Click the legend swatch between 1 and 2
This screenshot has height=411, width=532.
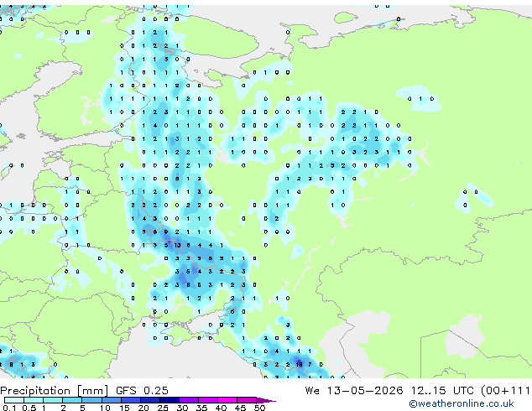53,400
